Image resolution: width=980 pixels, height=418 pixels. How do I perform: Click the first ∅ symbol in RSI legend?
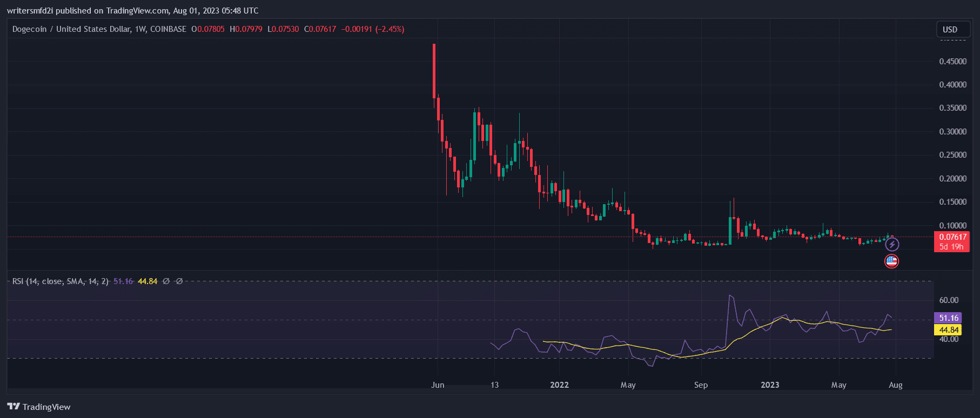tap(166, 281)
